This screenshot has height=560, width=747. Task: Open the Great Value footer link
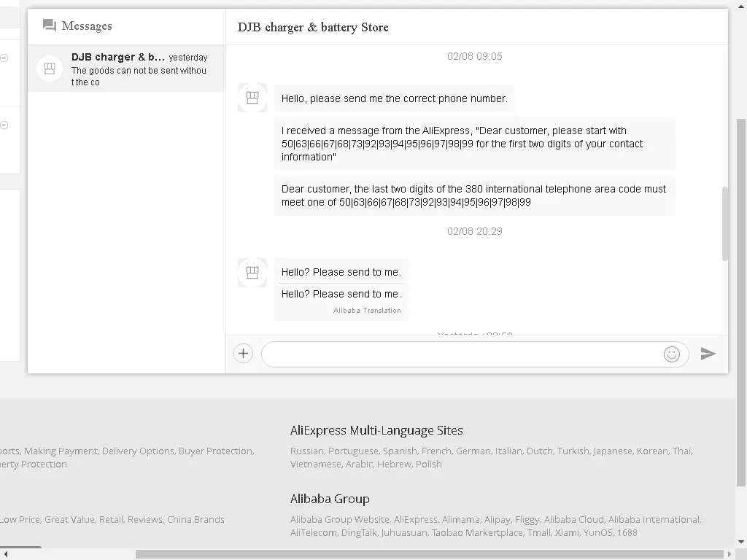pyautogui.click(x=69, y=519)
